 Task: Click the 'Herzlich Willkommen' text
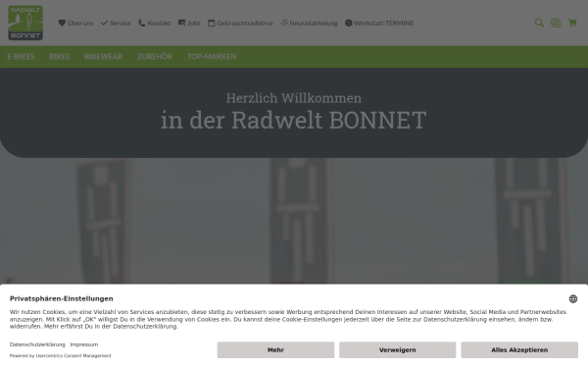(x=294, y=98)
